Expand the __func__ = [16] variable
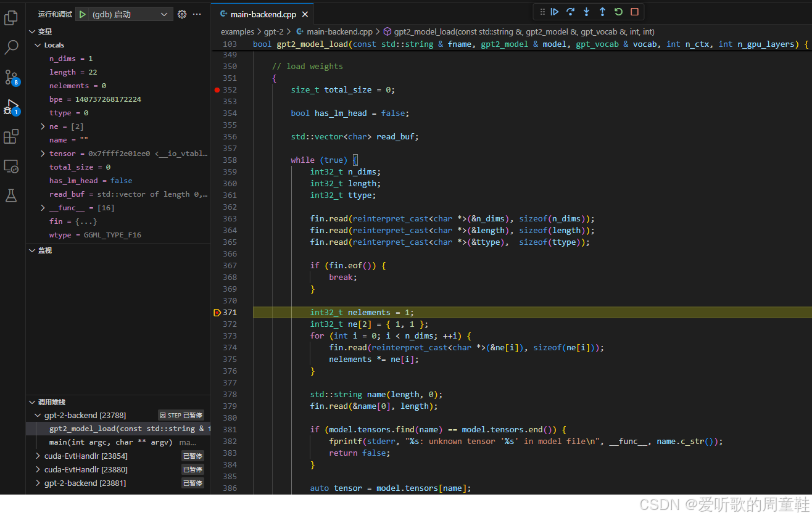Screen dimensions: 812x518 (x=43, y=208)
